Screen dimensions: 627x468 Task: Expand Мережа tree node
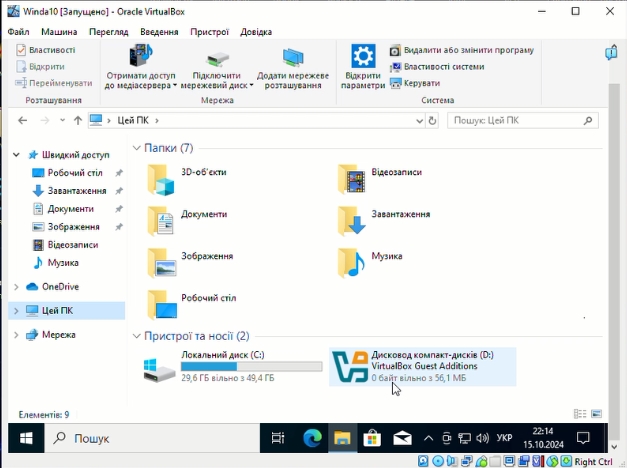pos(16,335)
